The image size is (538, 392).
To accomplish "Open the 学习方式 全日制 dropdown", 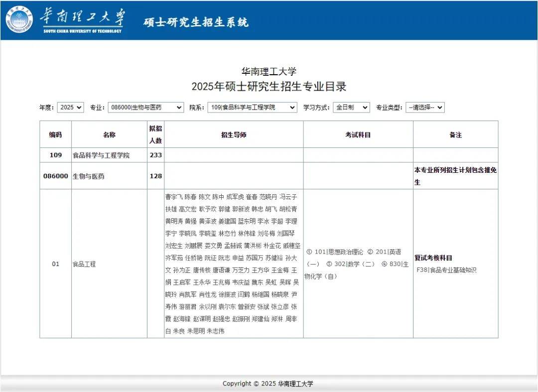I will pos(351,108).
